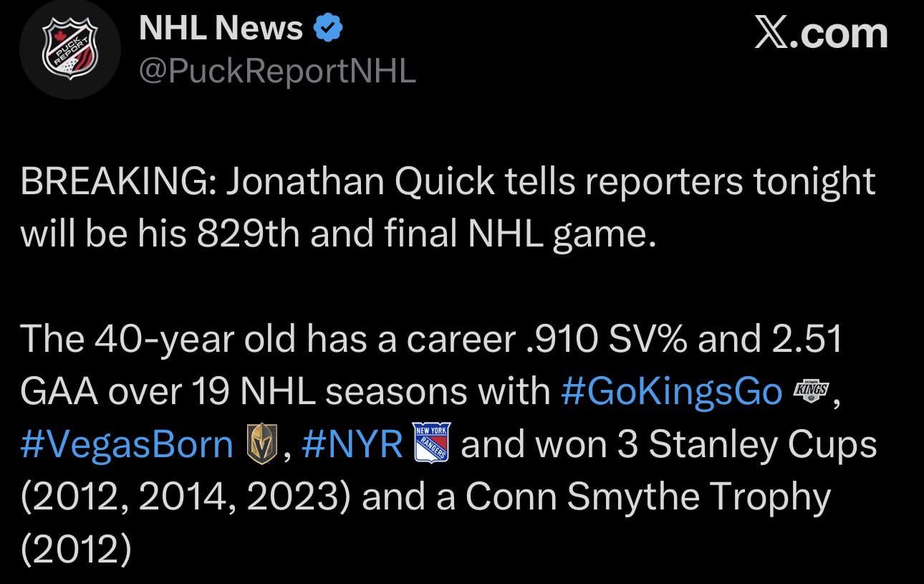Click the LA Kings logo emoji
The height and width of the screenshot is (584, 924).
click(811, 391)
